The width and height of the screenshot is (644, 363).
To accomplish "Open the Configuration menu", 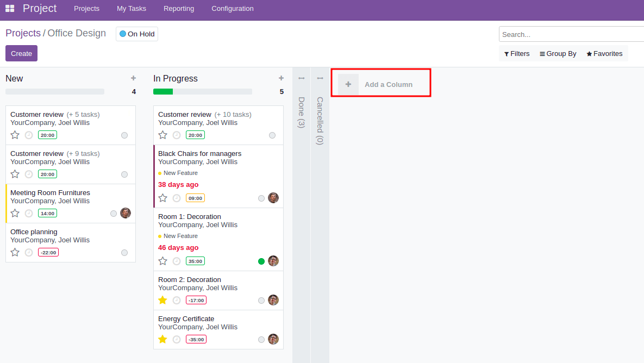I will 232,8.
